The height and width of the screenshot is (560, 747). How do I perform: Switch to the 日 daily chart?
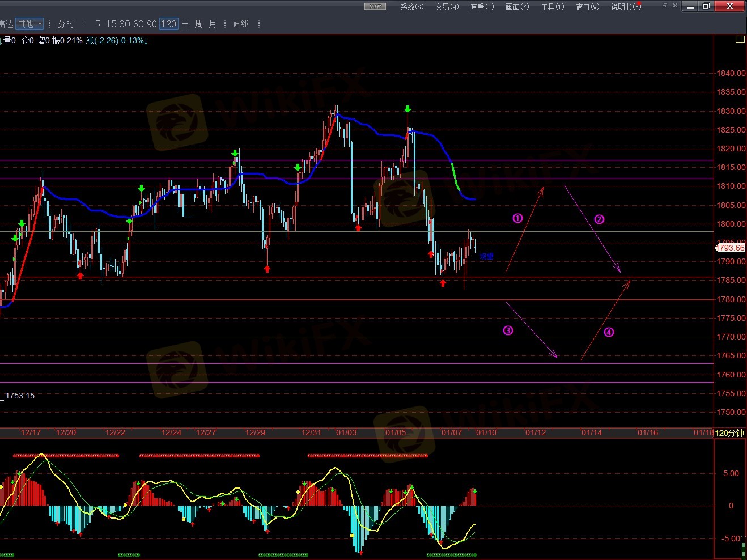point(185,24)
